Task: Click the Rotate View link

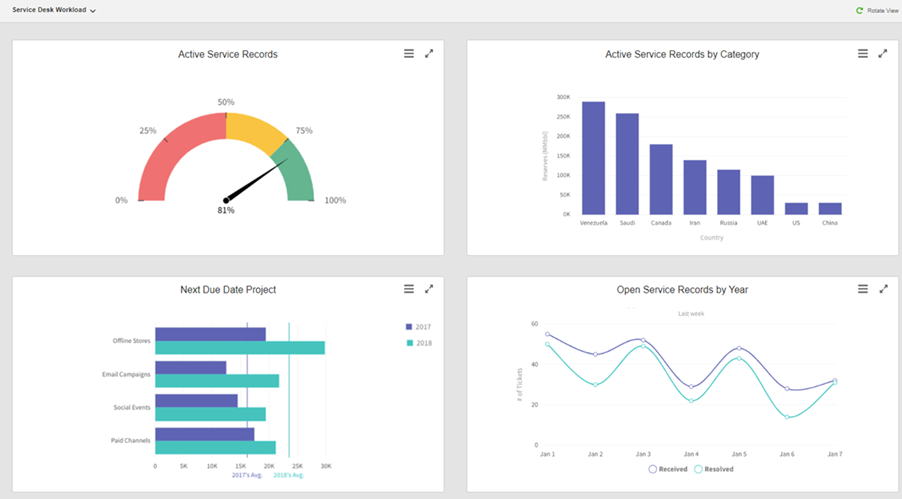Action: click(x=882, y=10)
